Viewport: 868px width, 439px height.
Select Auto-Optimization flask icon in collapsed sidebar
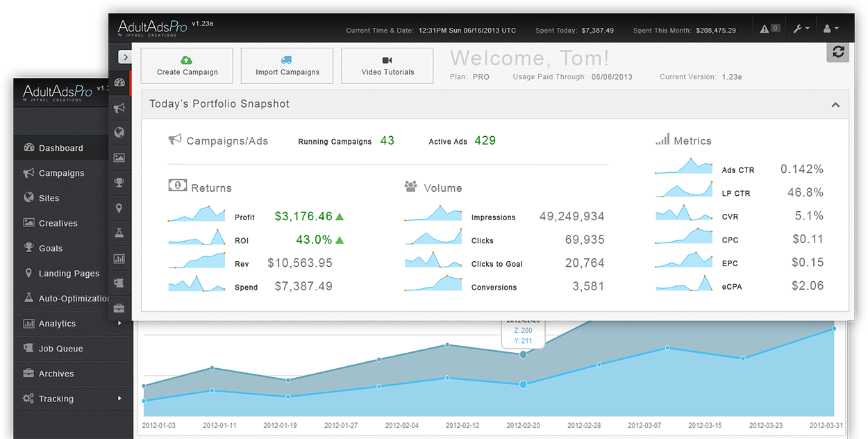[x=119, y=233]
